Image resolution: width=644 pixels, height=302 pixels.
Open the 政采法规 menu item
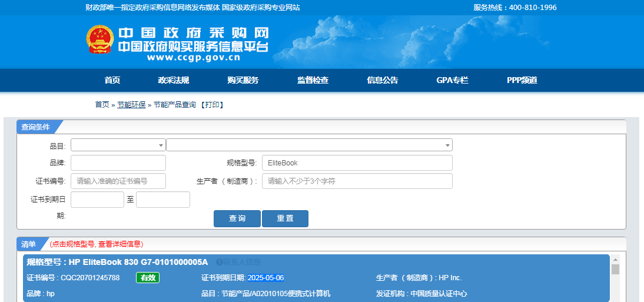[173, 80]
